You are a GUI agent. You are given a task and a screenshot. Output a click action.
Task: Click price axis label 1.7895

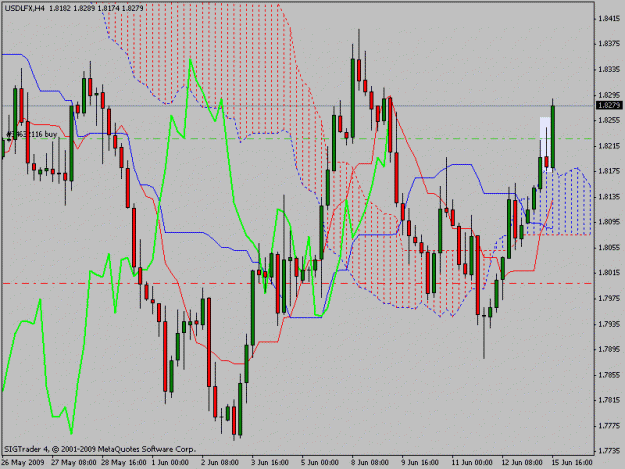point(609,349)
